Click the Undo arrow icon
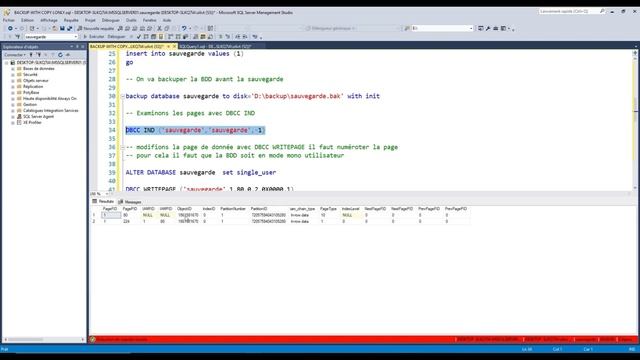This screenshot has width=640, height=360. (x=184, y=29)
